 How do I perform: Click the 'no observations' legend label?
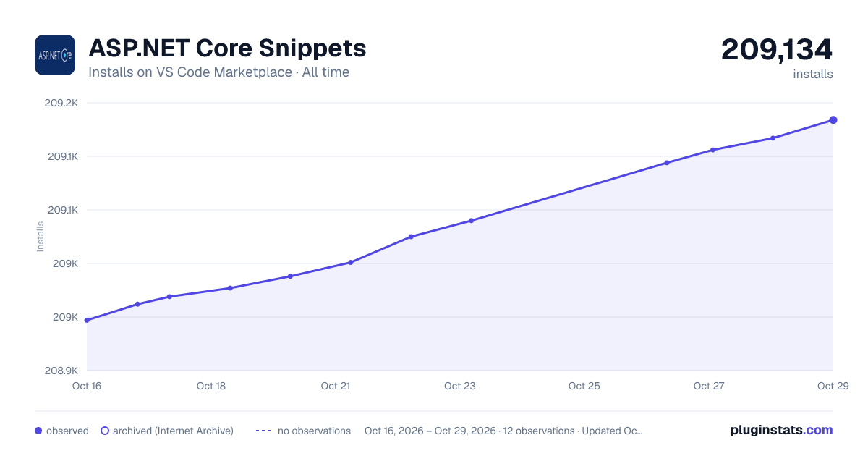(314, 431)
